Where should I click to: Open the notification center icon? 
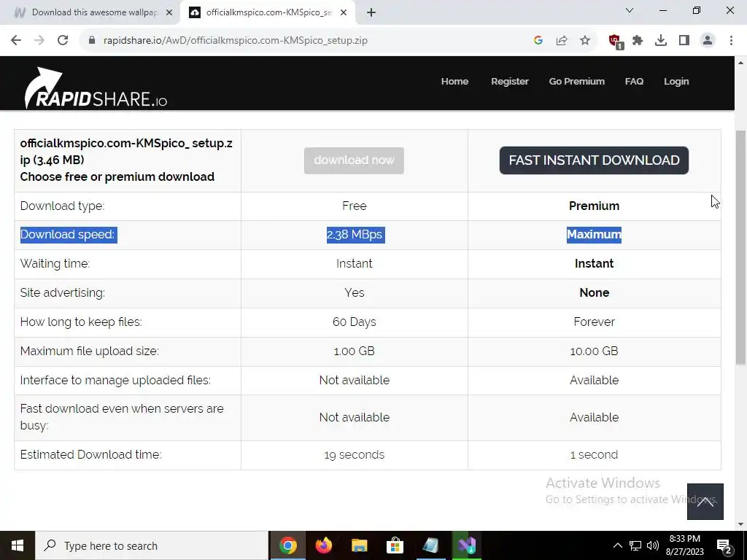(724, 546)
